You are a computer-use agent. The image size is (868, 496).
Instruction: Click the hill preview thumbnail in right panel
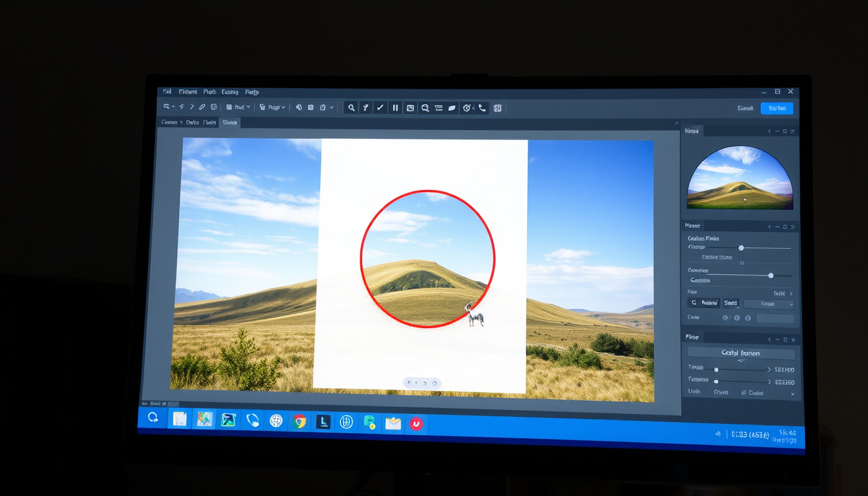[x=739, y=177]
